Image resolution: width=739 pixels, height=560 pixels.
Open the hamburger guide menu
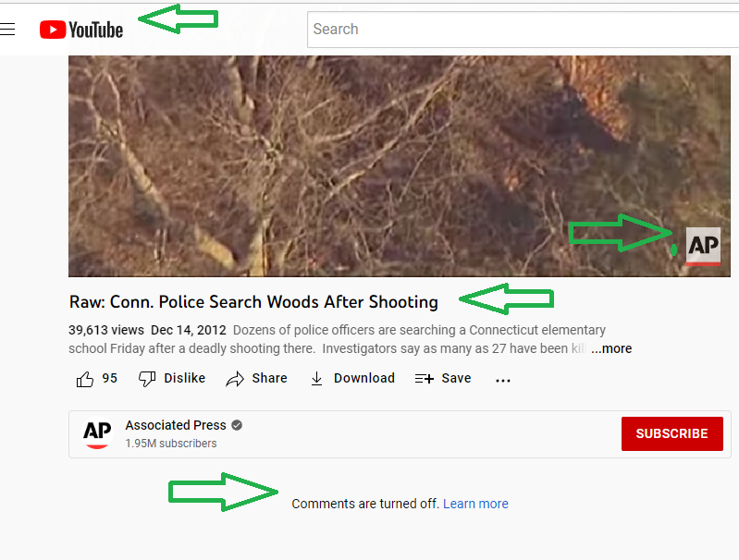tap(7, 30)
